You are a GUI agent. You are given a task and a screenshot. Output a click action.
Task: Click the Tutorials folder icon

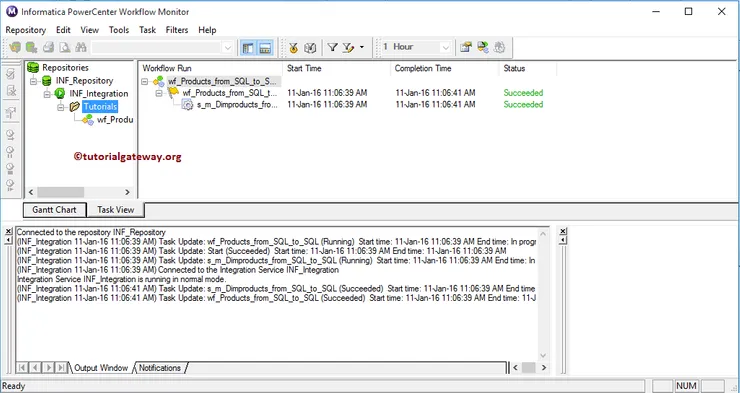tap(75, 107)
